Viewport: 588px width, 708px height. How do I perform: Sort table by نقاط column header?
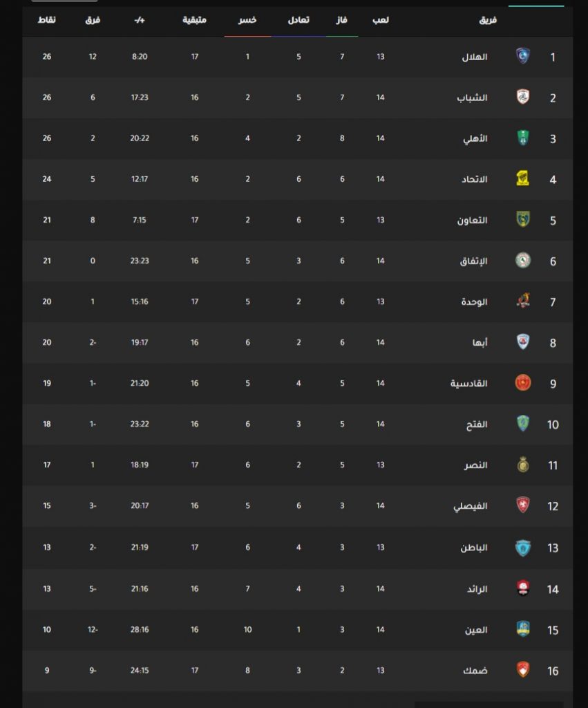47,20
